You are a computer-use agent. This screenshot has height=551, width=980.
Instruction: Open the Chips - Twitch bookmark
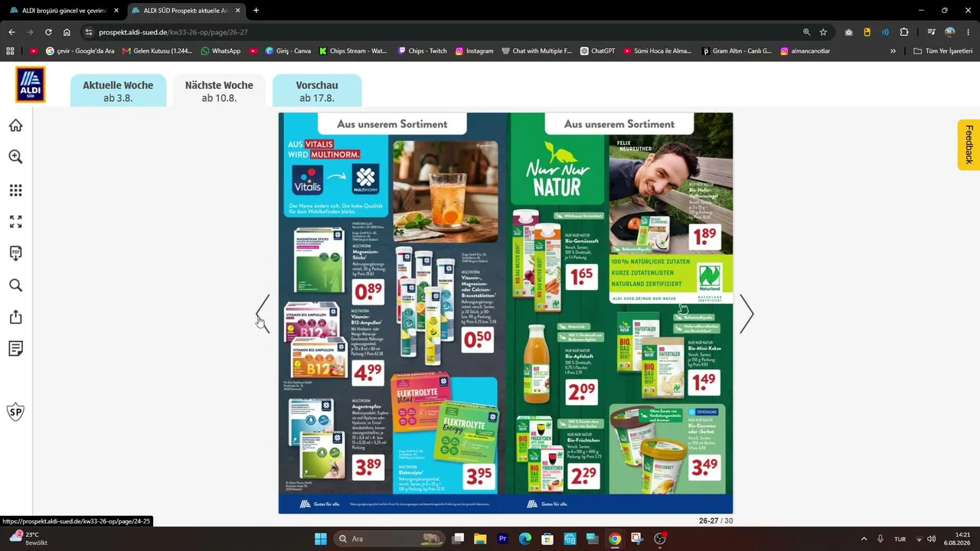point(423,51)
